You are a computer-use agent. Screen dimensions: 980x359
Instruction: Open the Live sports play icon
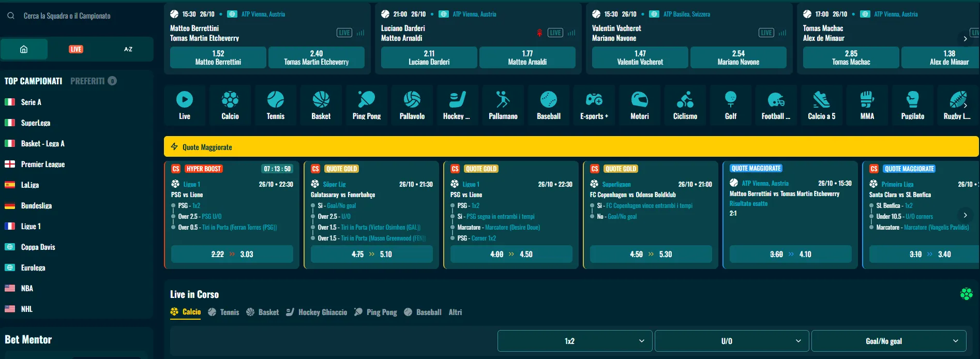[185, 99]
